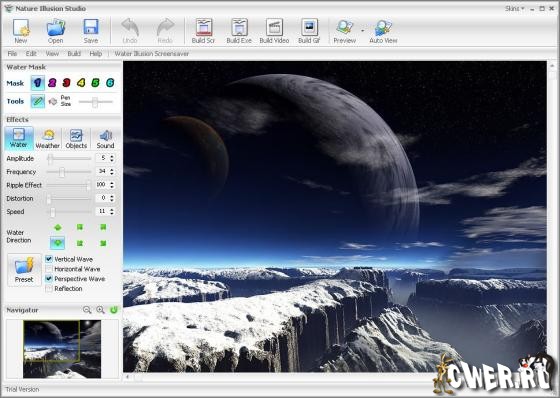
Task: Click the Navigator zoom in magnifier
Action: click(x=100, y=310)
